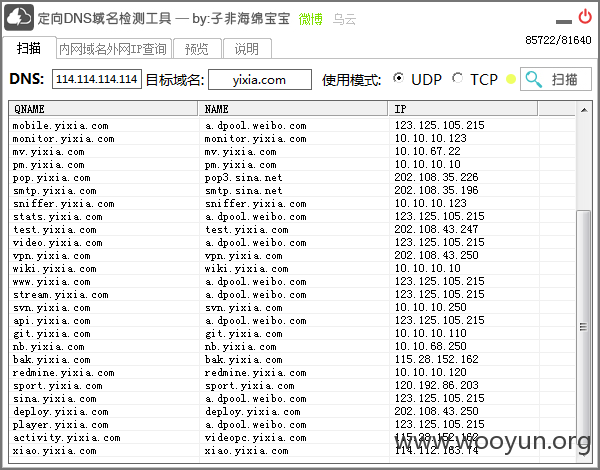This screenshot has height=470, width=600.
Task: Focus the DNS server input field
Action: (97, 79)
